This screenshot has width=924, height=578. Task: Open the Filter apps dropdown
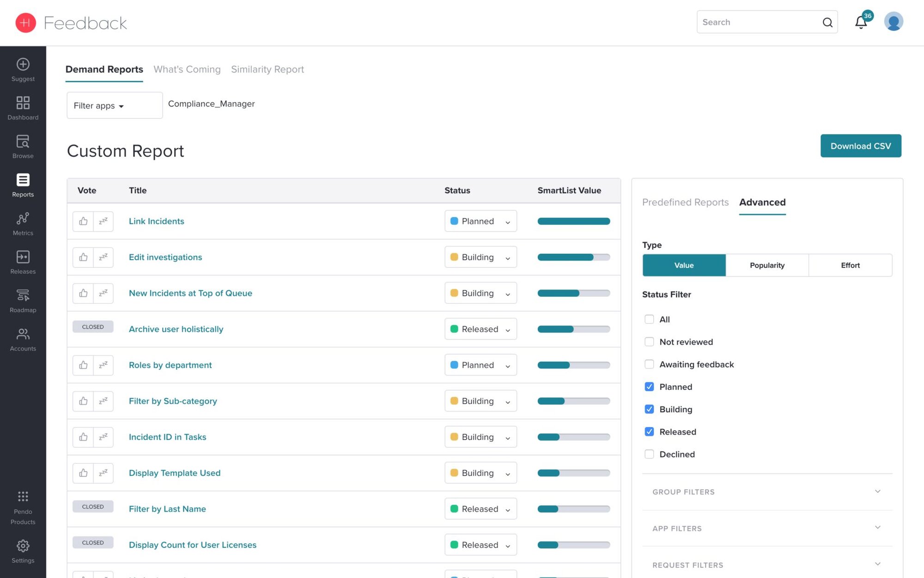pos(115,105)
